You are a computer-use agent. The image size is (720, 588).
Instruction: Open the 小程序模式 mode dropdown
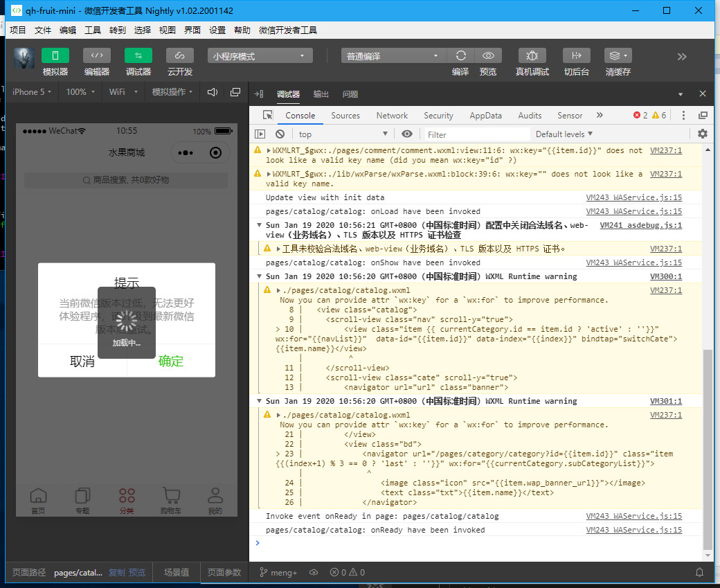pyautogui.click(x=260, y=56)
